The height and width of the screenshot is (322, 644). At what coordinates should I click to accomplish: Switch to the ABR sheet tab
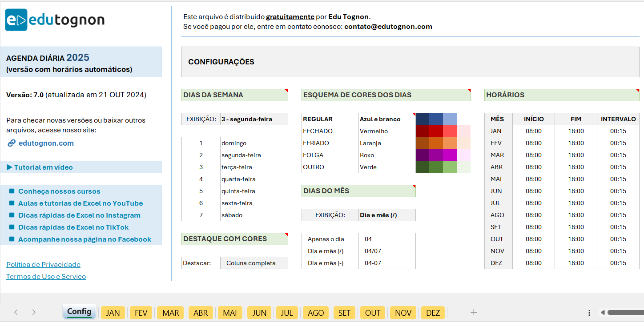[x=201, y=313]
